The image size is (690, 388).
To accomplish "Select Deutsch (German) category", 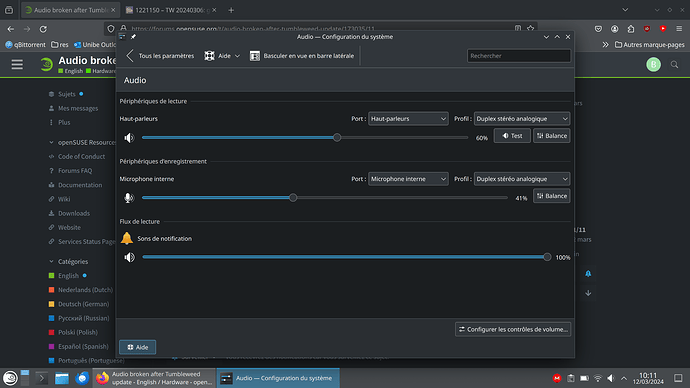I will pyautogui.click(x=83, y=304).
